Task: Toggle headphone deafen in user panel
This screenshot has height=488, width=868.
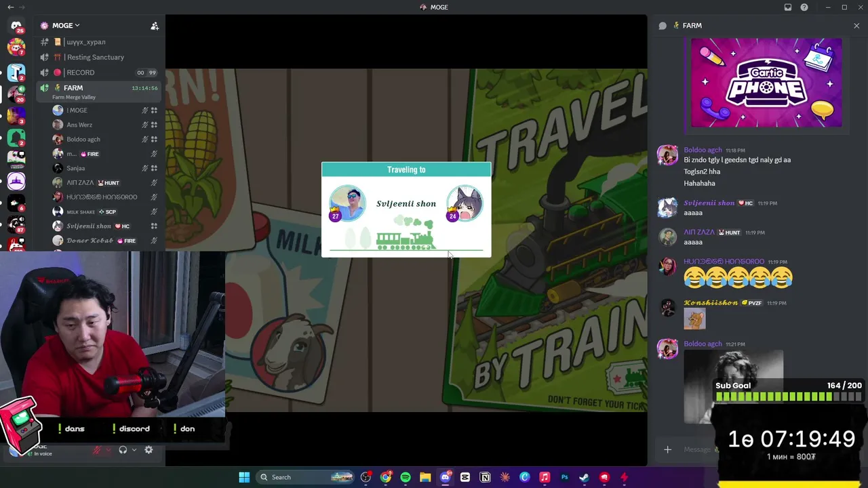Action: [x=123, y=450]
